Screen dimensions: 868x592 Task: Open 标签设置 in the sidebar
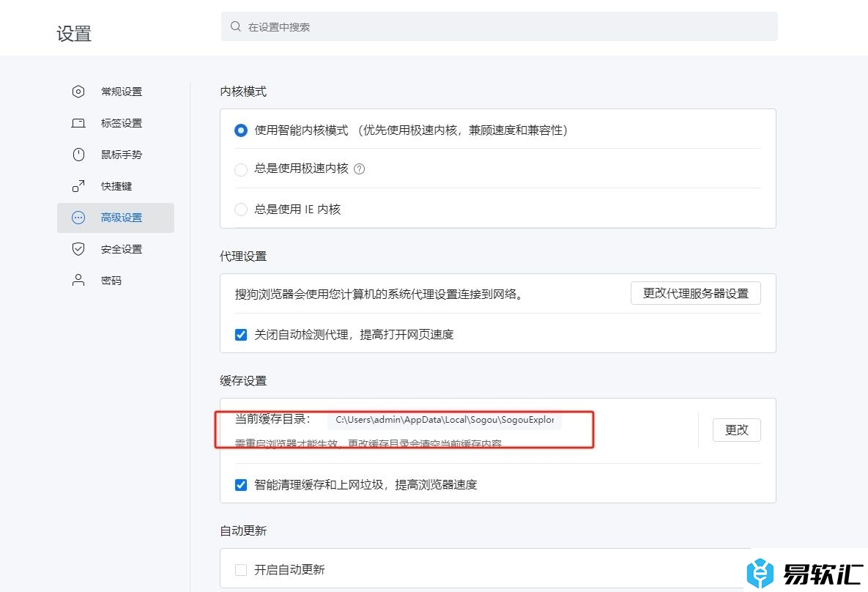[116, 123]
